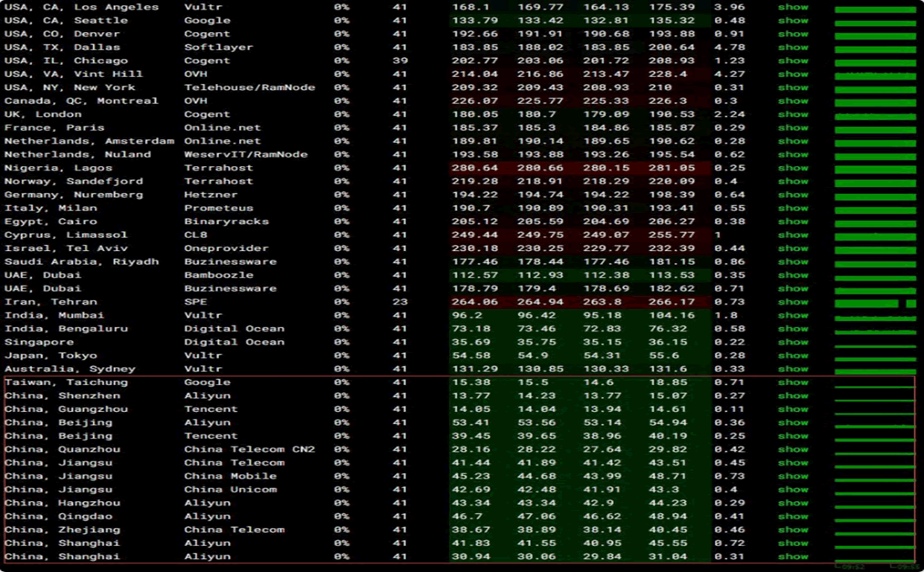Click the graph bar for Canada, Montreal
This screenshot has height=572, width=924.
(874, 102)
